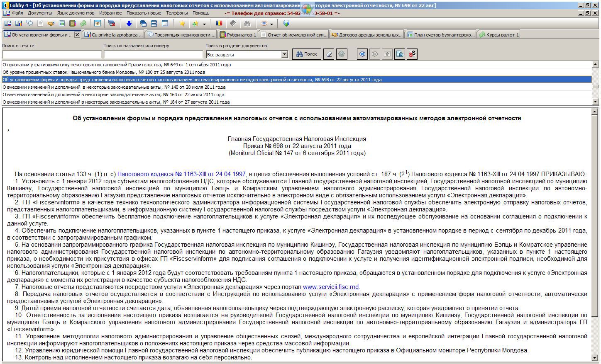Select list row '№ 140 от 28 июля 2011 года'
601x364 pixels.
[297, 87]
